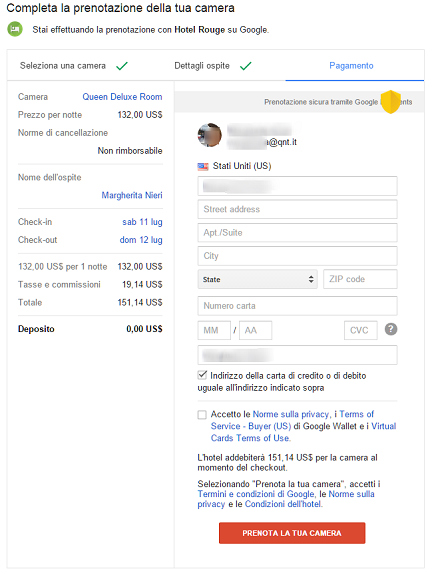The width and height of the screenshot is (430, 573).
Task: Click the Tasse e commissioni 19,14 US$ value
Action: coord(142,284)
